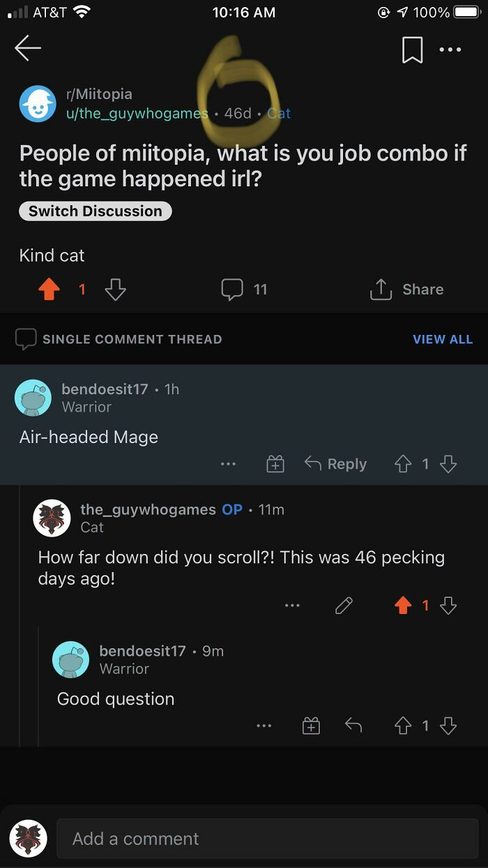Image resolution: width=488 pixels, height=868 pixels.
Task: Remove your upvote on the OP reply
Action: 403,606
